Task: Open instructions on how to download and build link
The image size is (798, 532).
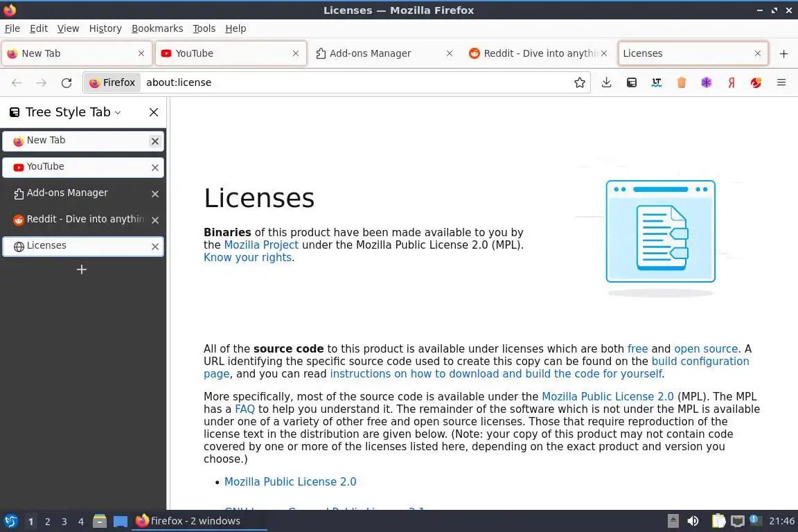Action: point(496,374)
